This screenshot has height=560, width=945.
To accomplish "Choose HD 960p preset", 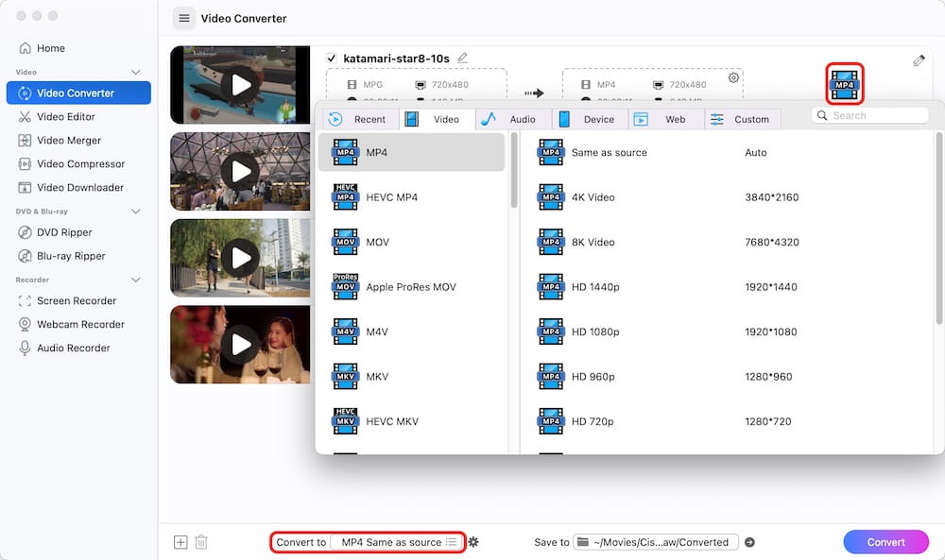I will coord(726,377).
